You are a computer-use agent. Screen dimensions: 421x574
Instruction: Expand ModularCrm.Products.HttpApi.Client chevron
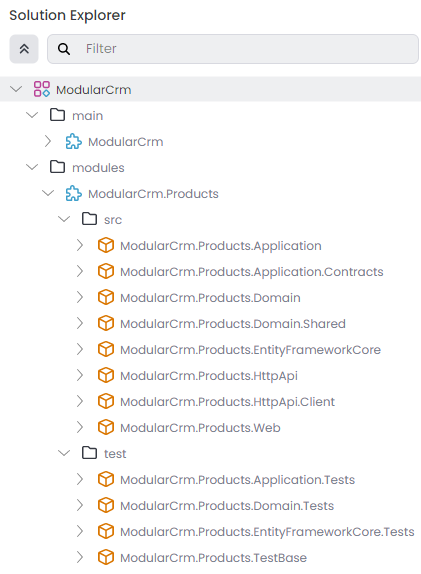pyautogui.click(x=80, y=401)
